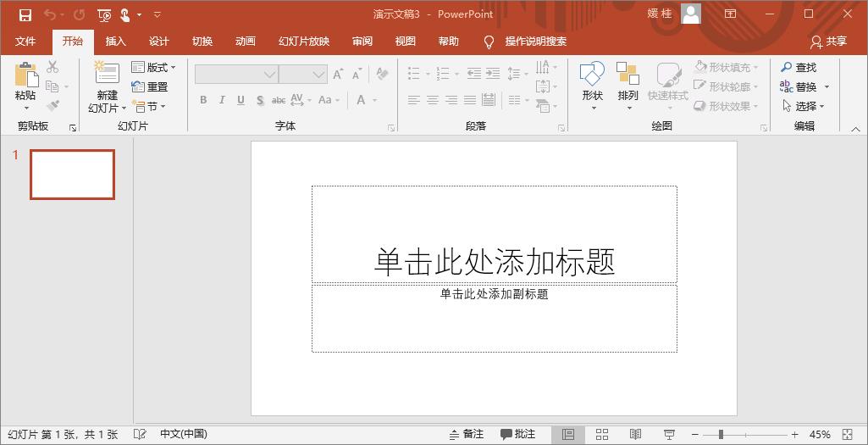This screenshot has height=445, width=868.
Task: Click the Reset (重置) slide button
Action: pyautogui.click(x=150, y=86)
